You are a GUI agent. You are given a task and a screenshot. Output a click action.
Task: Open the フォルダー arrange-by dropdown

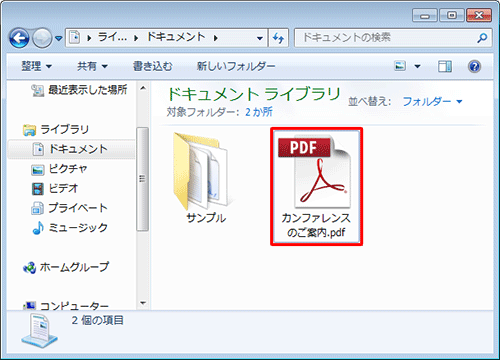click(432, 101)
